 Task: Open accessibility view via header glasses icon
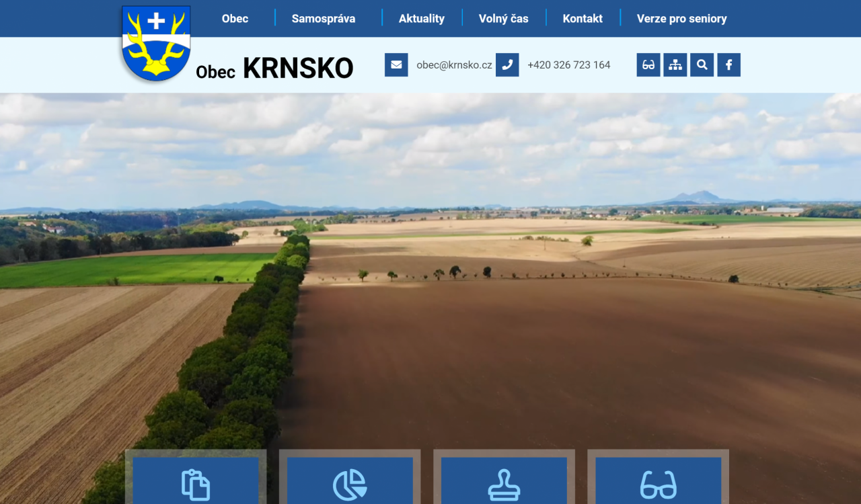point(648,65)
